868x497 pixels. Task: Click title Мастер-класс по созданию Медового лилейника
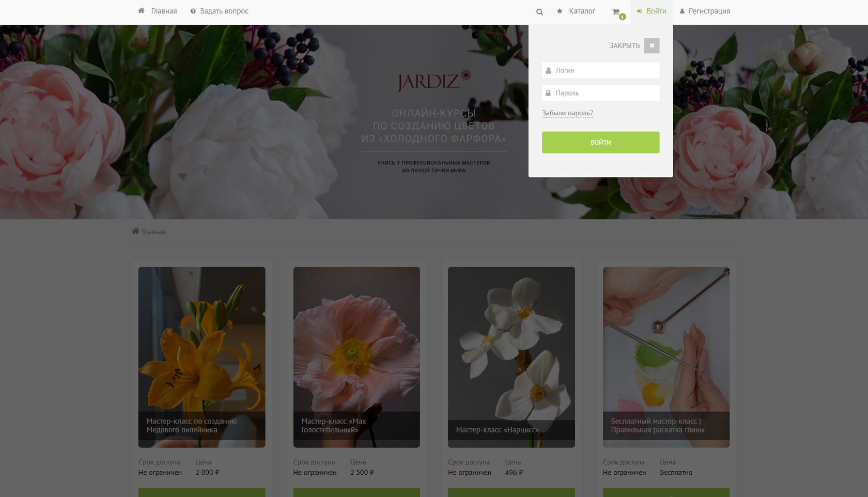[x=191, y=425]
